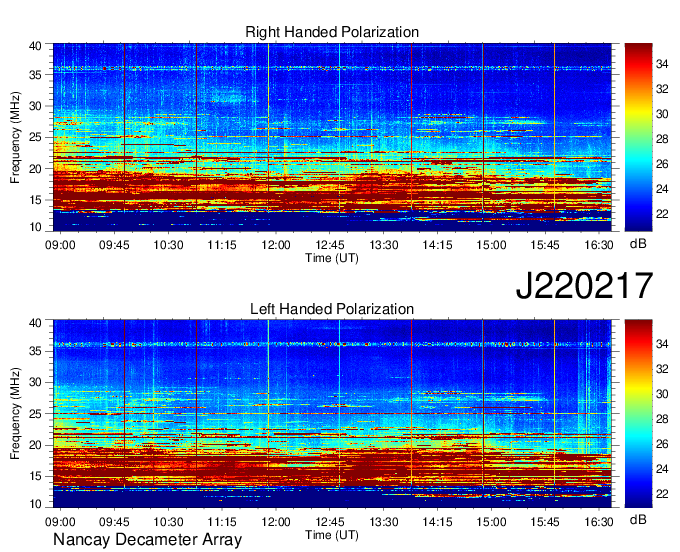680x552 pixels.
Task: Click the 15 MHz tick of the Left Handed plot
Action: [35, 477]
